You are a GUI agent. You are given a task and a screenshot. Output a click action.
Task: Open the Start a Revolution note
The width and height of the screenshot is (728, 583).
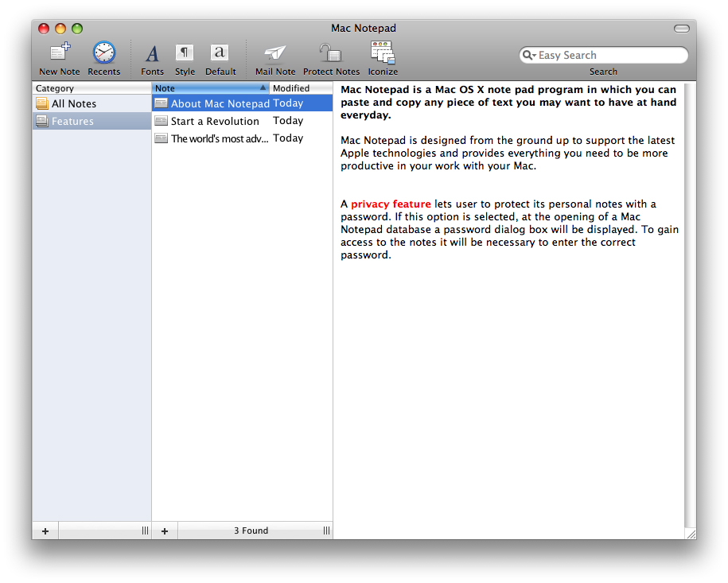click(x=243, y=121)
